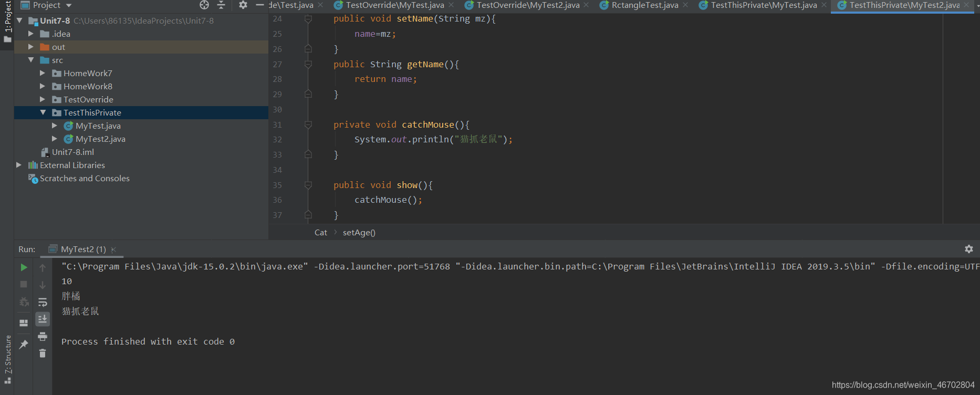Click the Attach debugger bug icon

[x=24, y=302]
